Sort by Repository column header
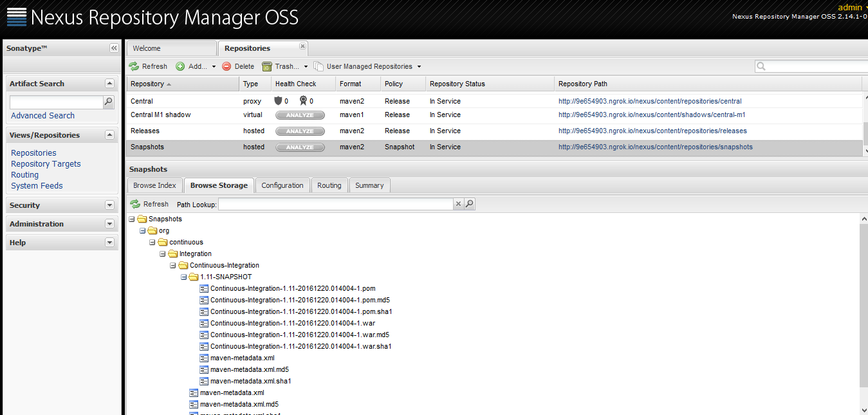 (183, 84)
